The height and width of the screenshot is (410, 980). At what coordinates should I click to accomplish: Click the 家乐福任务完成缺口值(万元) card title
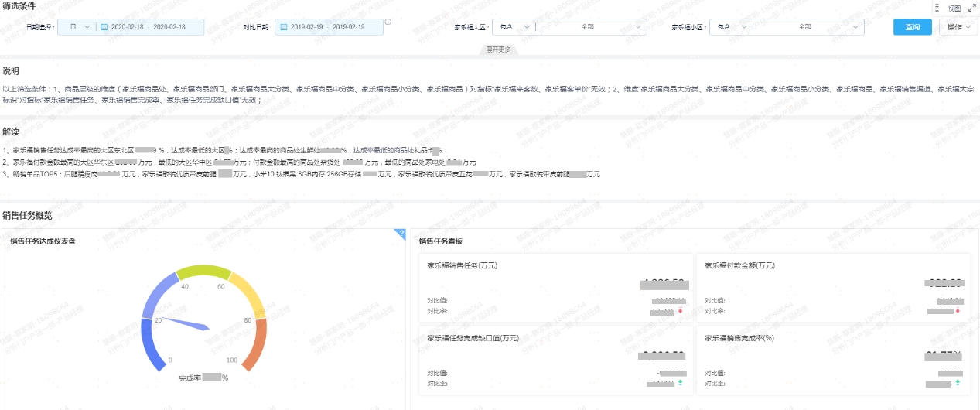(473, 338)
